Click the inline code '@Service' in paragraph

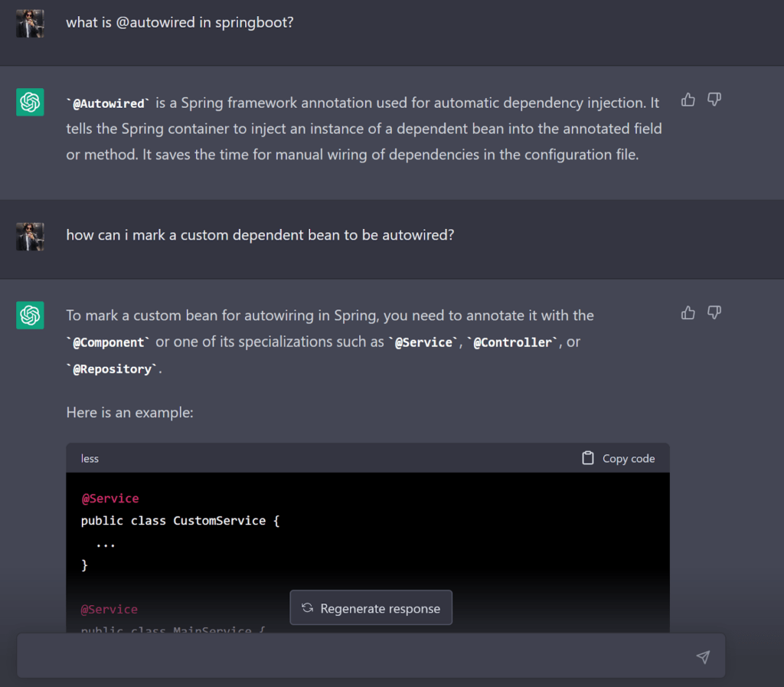tap(423, 342)
